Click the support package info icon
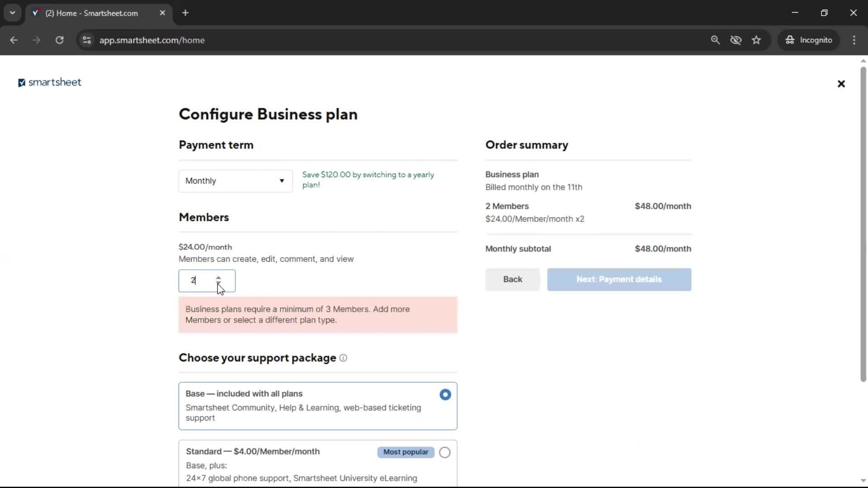This screenshot has width=868, height=488. (343, 358)
